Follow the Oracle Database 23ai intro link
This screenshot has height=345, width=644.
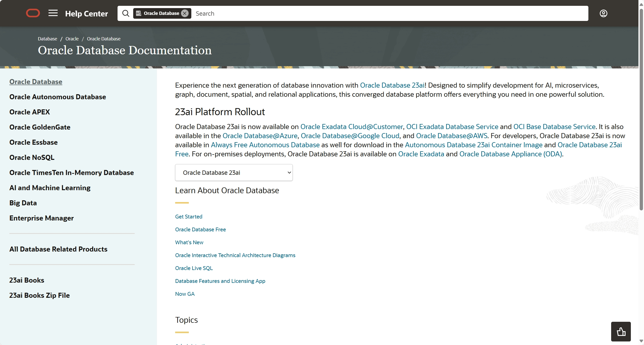(392, 85)
